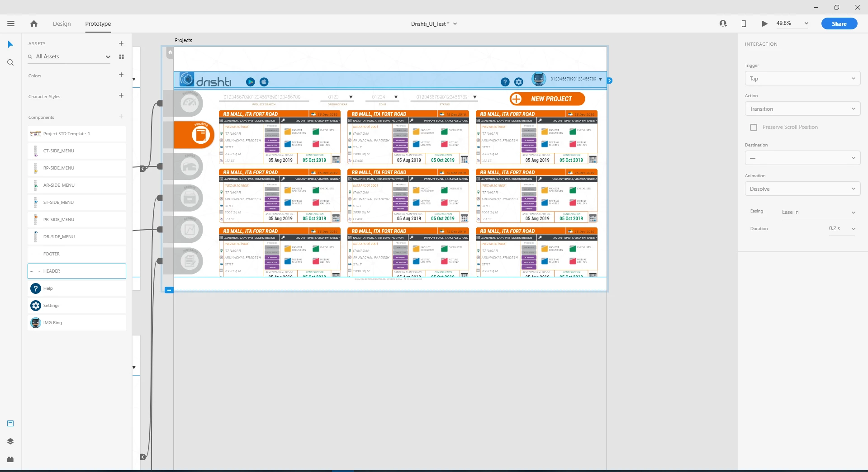Click the NEW PROJECT button on artboard
Screen dimensions: 868x472
point(547,99)
